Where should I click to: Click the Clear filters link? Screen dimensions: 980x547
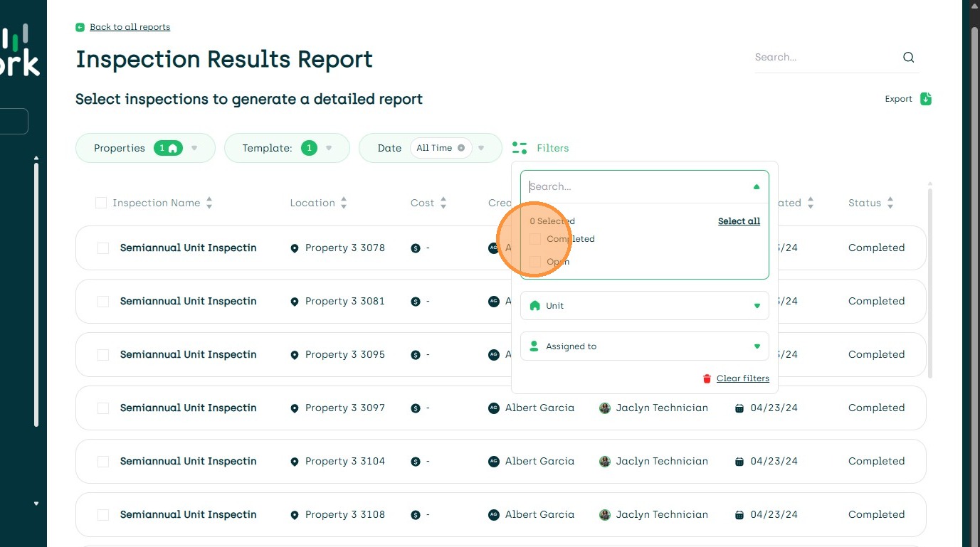pyautogui.click(x=742, y=378)
